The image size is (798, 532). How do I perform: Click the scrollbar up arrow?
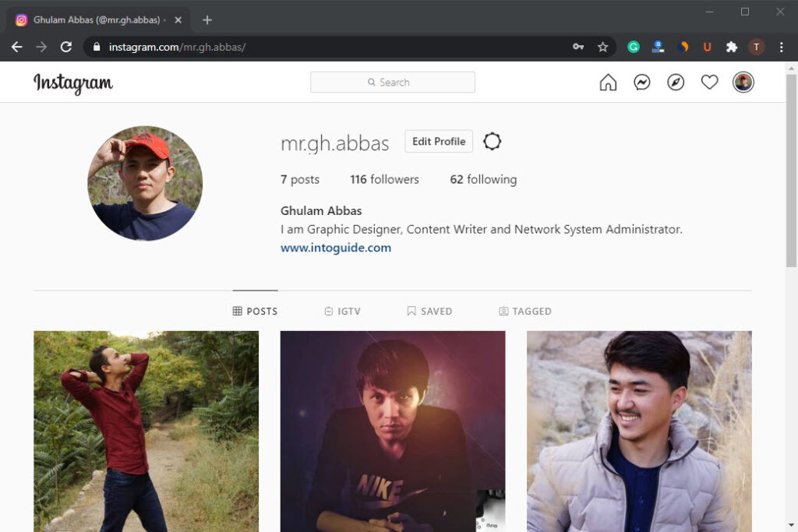792,68
